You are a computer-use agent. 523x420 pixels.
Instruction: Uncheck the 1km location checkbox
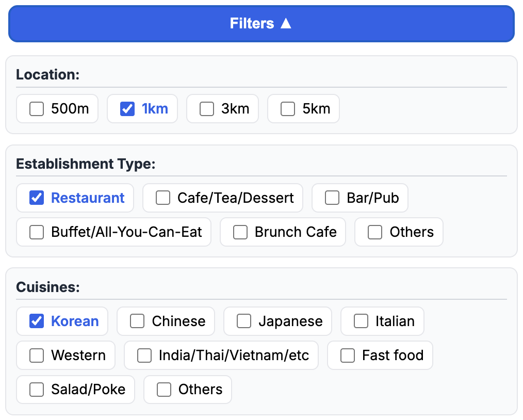coord(127,109)
